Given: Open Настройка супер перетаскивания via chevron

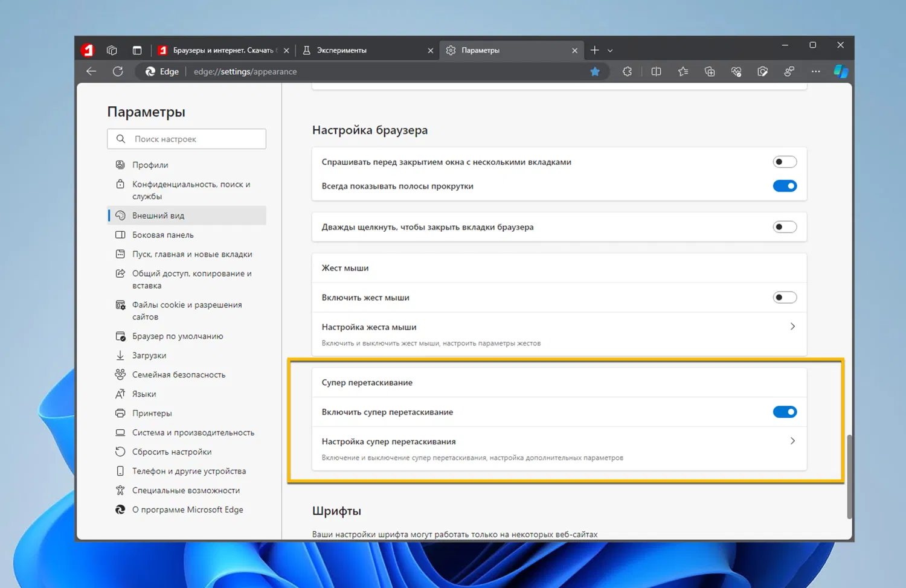Looking at the screenshot, I should (x=792, y=441).
